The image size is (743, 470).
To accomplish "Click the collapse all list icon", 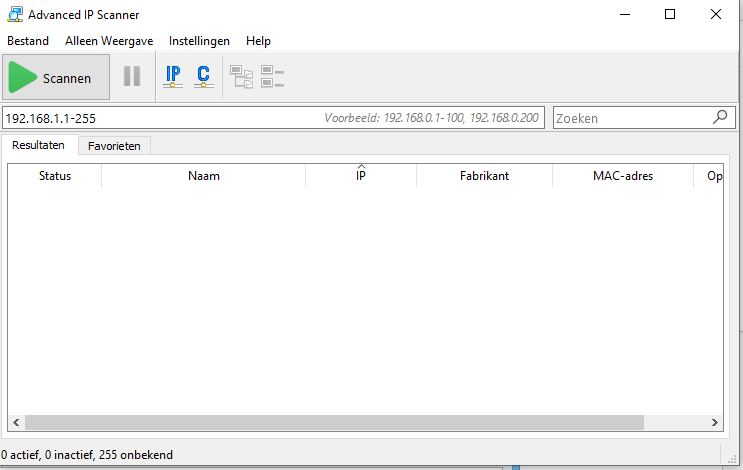I will point(272,77).
